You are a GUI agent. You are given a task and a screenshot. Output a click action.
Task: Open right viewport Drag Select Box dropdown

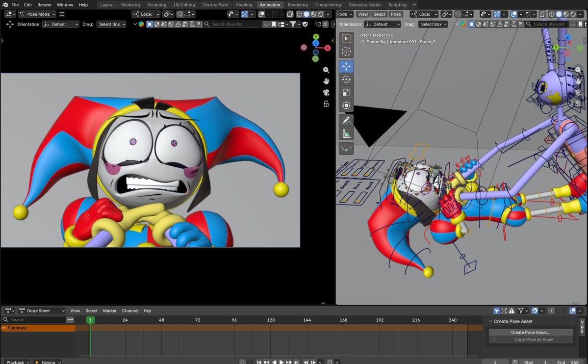pos(433,24)
